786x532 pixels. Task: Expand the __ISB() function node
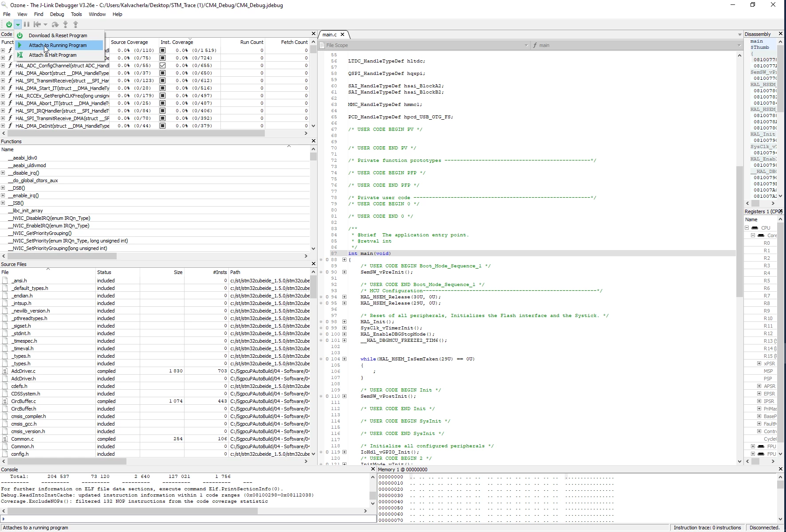pyautogui.click(x=3, y=203)
